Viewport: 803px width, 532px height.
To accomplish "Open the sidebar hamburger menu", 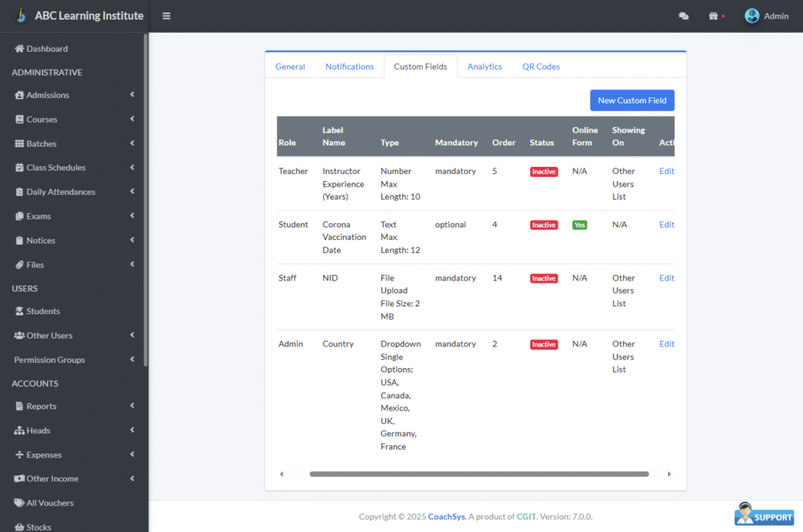I will pyautogui.click(x=166, y=16).
